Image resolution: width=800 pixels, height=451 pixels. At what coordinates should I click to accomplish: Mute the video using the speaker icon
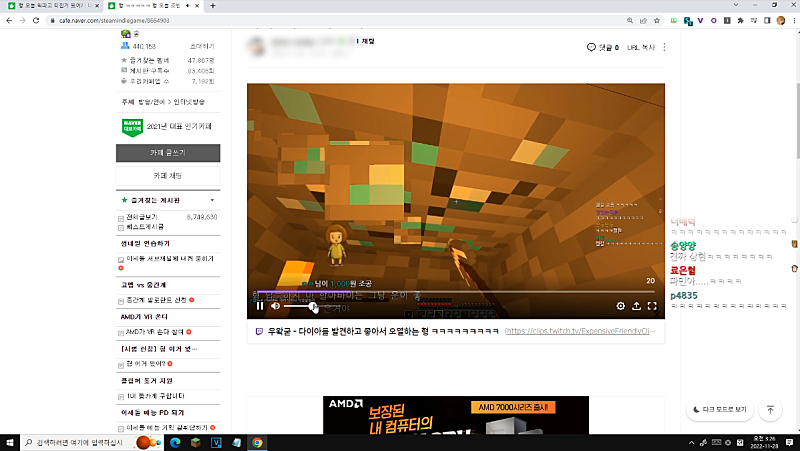click(x=276, y=306)
